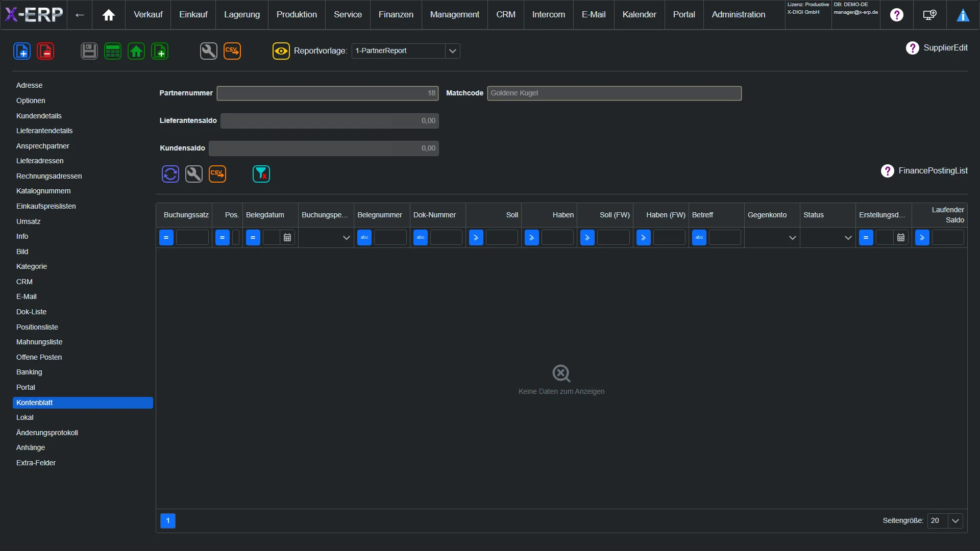
Task: Change Soll filter operator
Action: (x=476, y=238)
